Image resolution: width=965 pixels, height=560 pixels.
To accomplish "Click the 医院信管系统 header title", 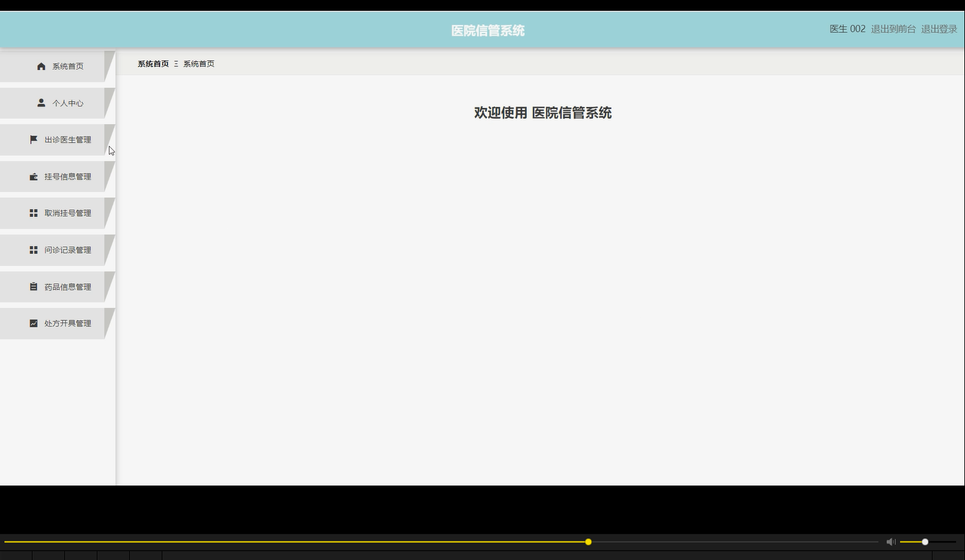I will pos(488,31).
